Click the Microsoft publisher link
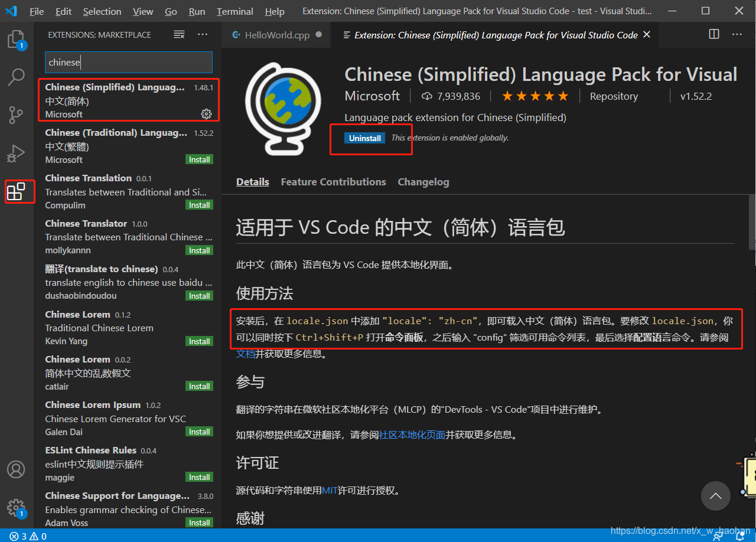 (372, 96)
